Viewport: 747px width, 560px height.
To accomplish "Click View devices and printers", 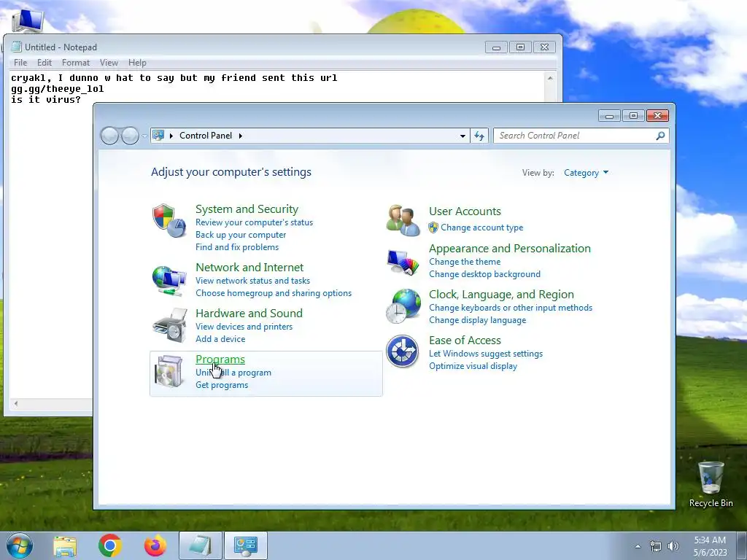I will tap(244, 326).
